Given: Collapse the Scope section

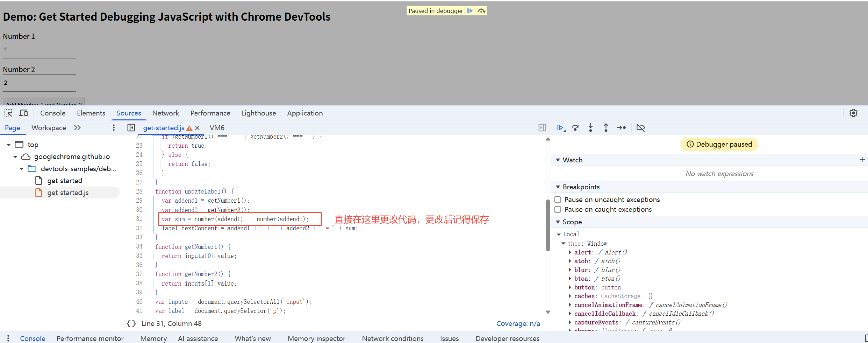Looking at the screenshot, I should click(x=558, y=222).
